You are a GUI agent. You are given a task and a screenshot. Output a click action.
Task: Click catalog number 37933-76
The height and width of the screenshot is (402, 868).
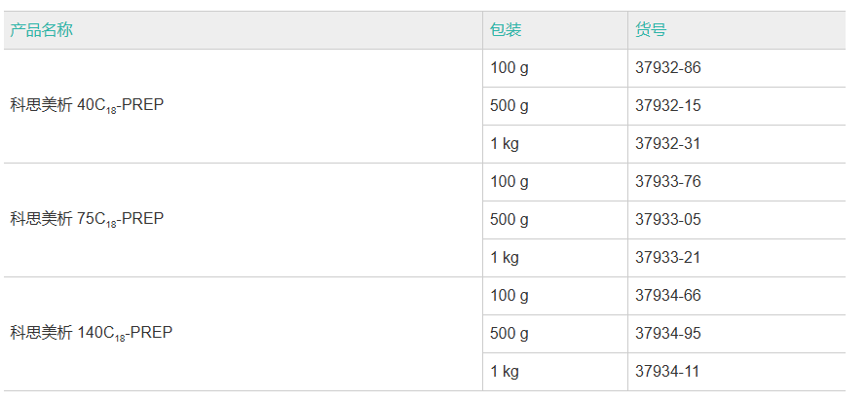668,182
